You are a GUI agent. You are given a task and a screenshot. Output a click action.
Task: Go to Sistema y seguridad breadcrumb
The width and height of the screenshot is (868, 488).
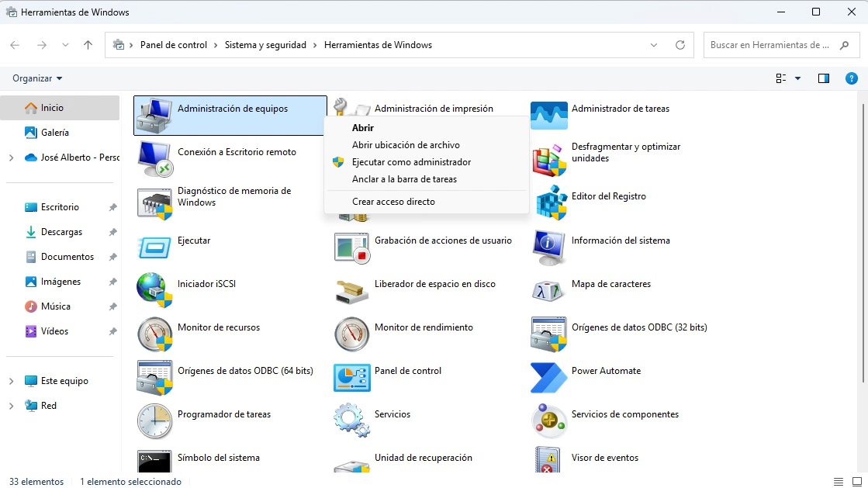tap(265, 46)
